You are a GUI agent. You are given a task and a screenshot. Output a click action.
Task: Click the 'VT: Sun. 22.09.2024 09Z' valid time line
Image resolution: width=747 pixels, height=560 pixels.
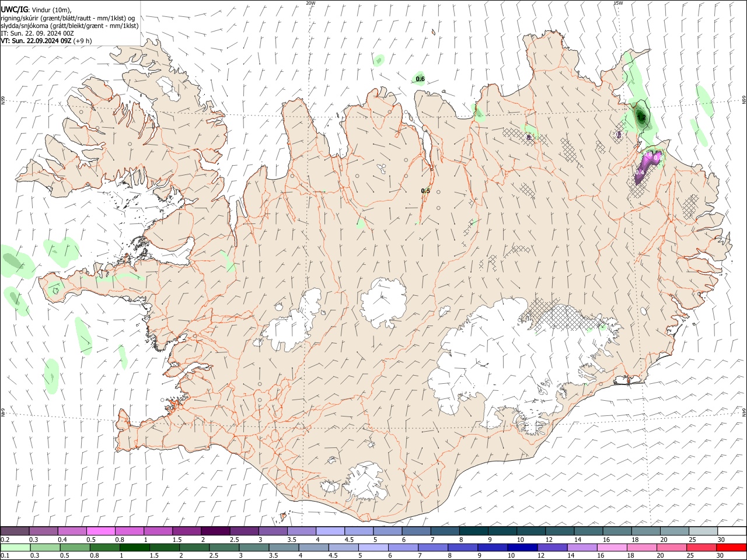[36, 41]
